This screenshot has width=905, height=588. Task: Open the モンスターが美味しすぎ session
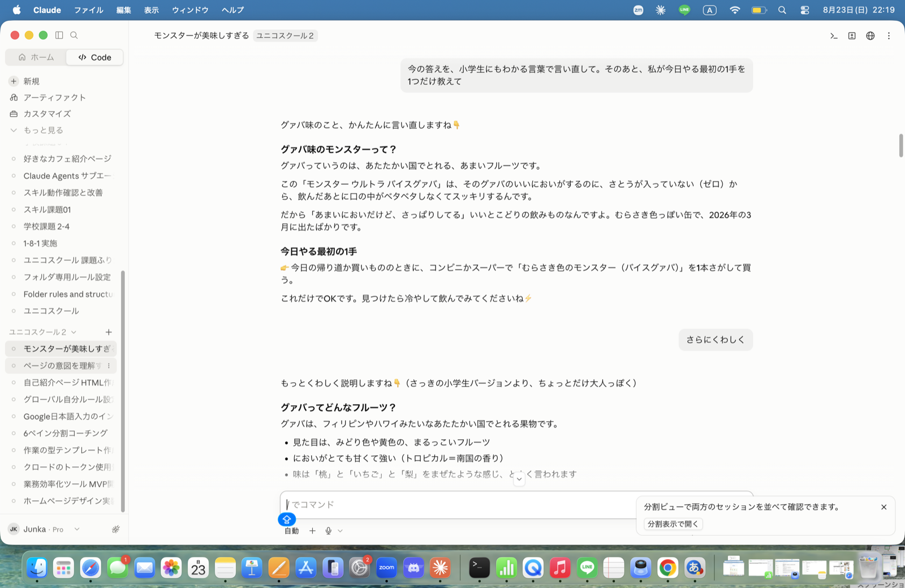(x=61, y=349)
